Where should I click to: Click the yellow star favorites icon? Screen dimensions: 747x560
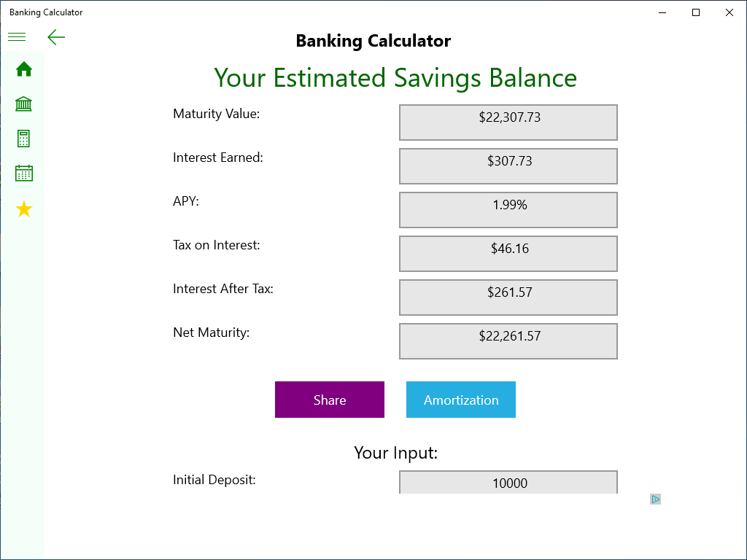coord(24,209)
